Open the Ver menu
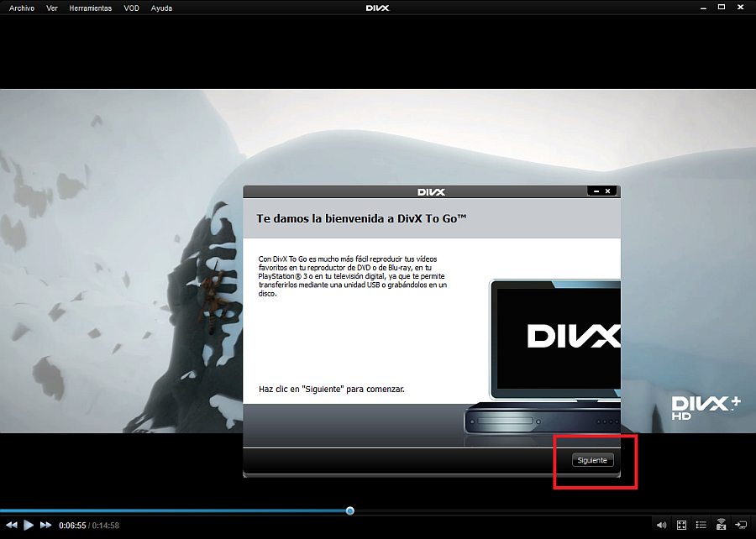The height and width of the screenshot is (539, 756). click(52, 8)
